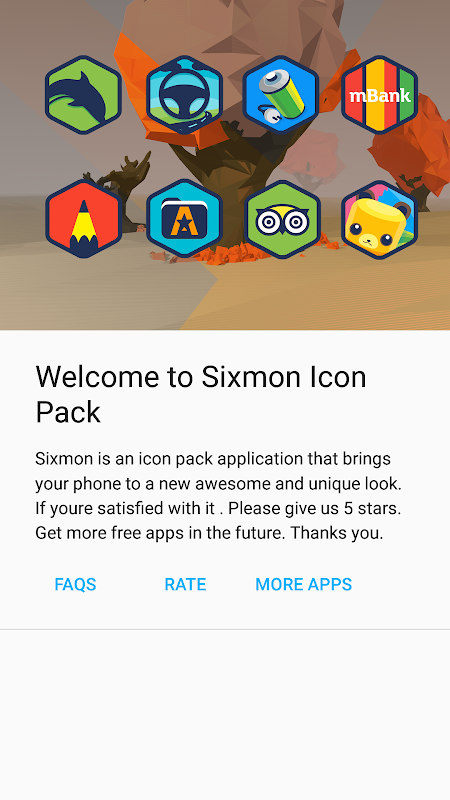This screenshot has width=450, height=800.
Task: Tap the Welcome to Sixmon Icon Pack heading
Action: 201,395
